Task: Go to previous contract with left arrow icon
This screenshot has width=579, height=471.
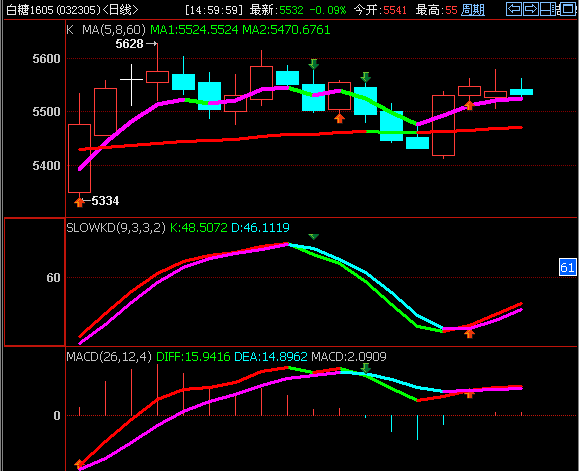Action: point(514,9)
